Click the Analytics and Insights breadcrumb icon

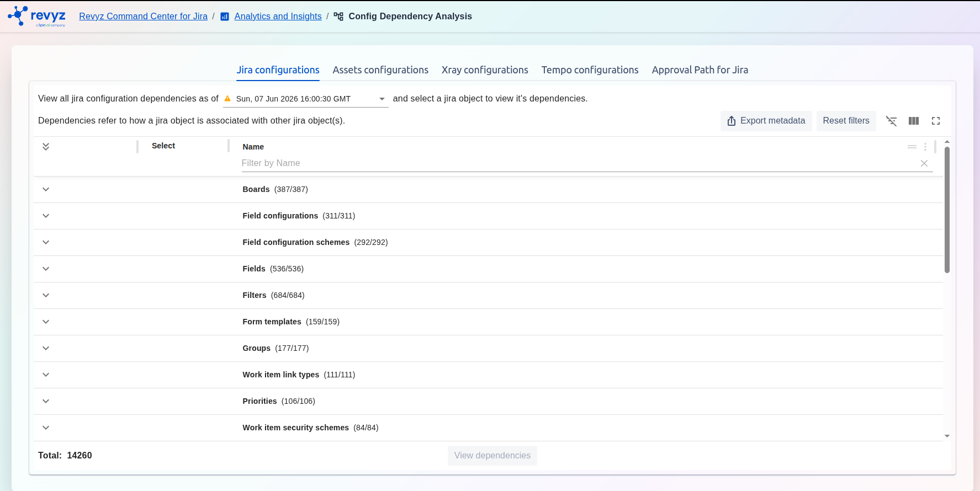click(225, 17)
